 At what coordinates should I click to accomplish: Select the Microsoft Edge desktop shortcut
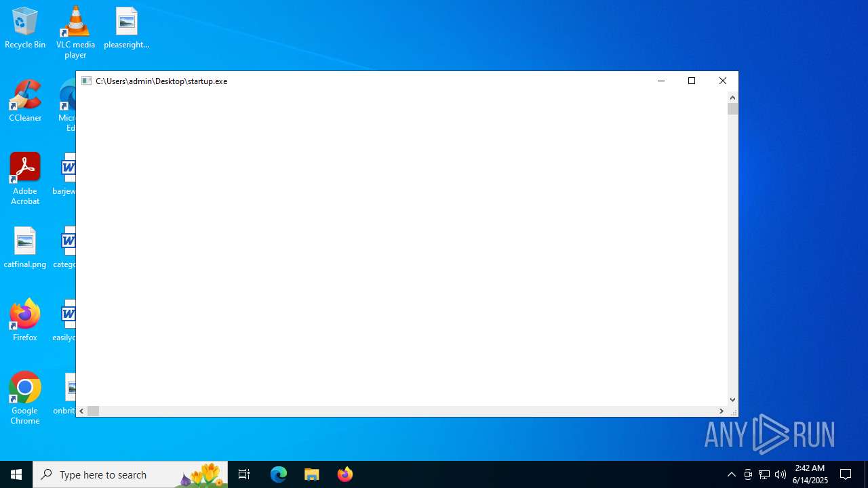coord(68,106)
